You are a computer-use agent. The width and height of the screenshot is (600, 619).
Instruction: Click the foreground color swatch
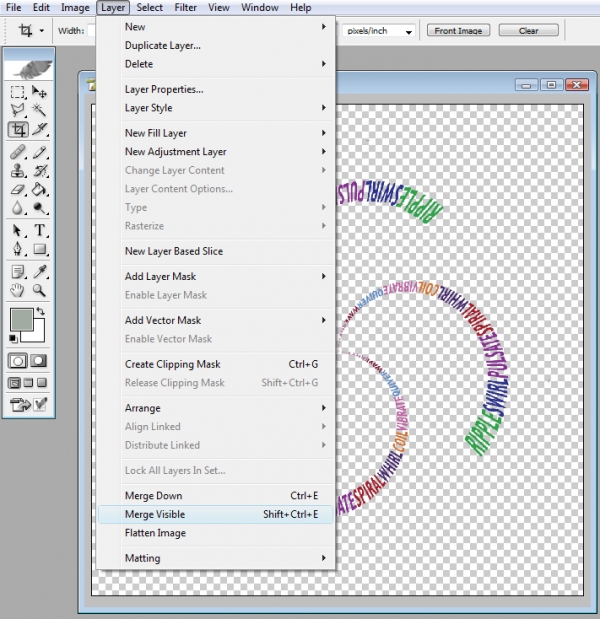21,320
